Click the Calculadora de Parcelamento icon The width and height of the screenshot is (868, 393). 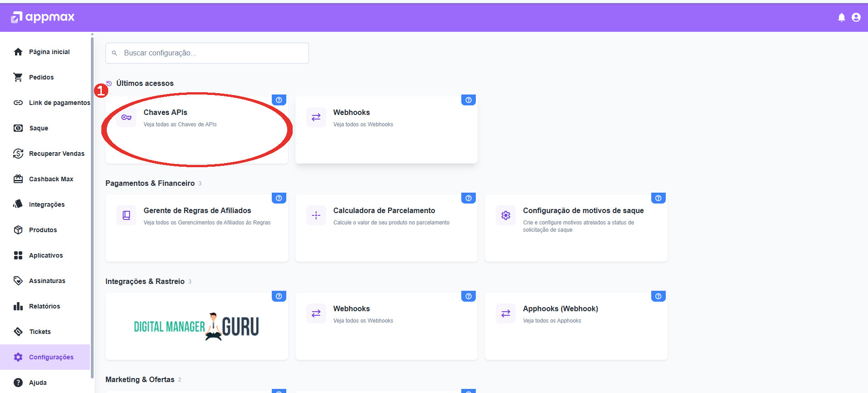tap(316, 215)
